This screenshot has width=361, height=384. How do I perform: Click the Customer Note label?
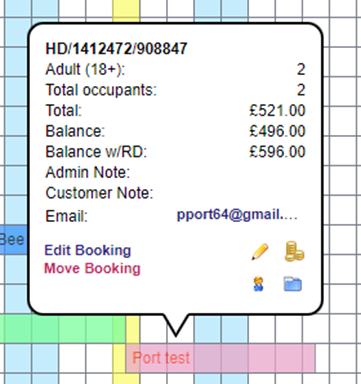[99, 193]
